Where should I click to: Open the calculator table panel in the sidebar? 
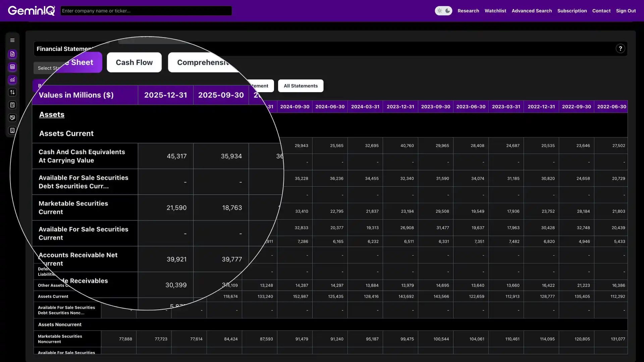coord(12,67)
